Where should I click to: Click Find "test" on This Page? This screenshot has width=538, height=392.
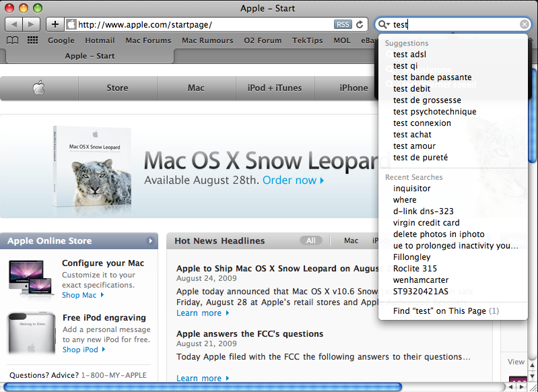[453, 311]
